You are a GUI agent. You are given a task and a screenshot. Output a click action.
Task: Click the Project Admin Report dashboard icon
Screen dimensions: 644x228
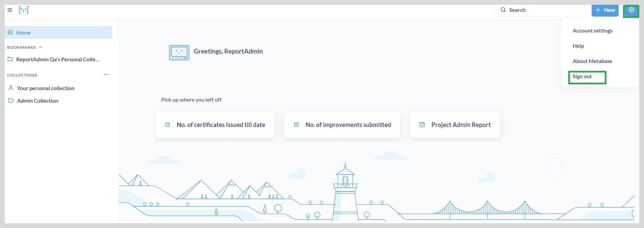click(x=422, y=125)
